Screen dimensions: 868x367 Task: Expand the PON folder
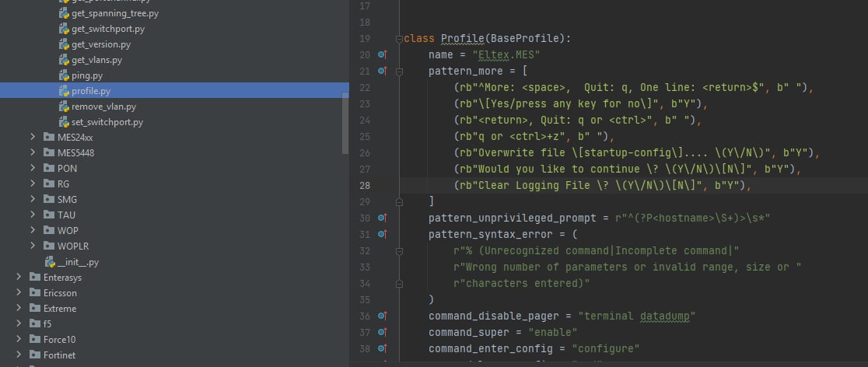tap(33, 168)
